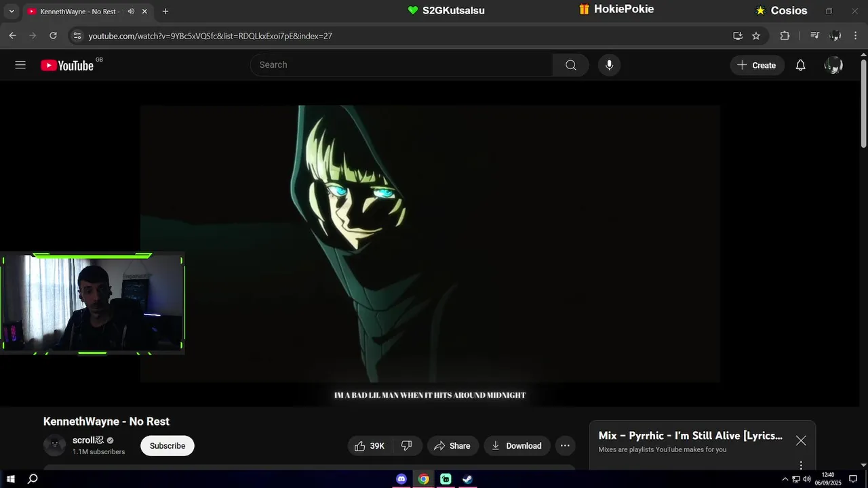Open media controls icon in Chrome toolbar
Image resolution: width=868 pixels, height=488 pixels.
pos(815,36)
